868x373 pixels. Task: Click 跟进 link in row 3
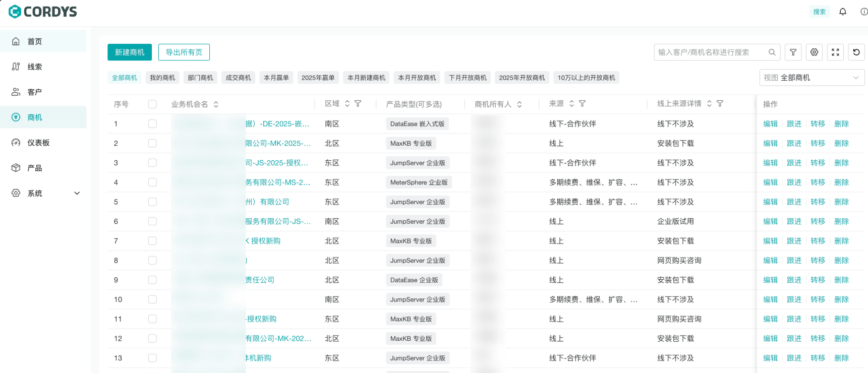click(x=794, y=163)
